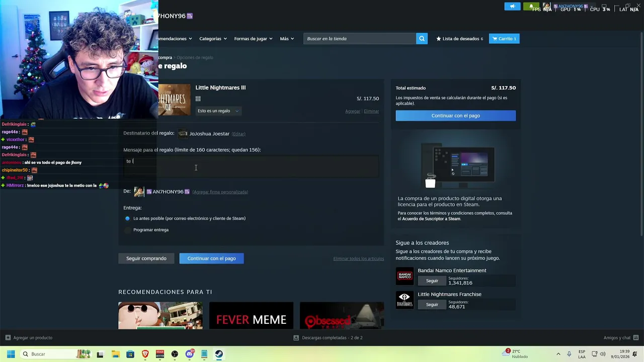Image resolution: width=644 pixels, height=362 pixels.
Task: Open the AN7HONY96 sender profile name
Action: click(168, 192)
